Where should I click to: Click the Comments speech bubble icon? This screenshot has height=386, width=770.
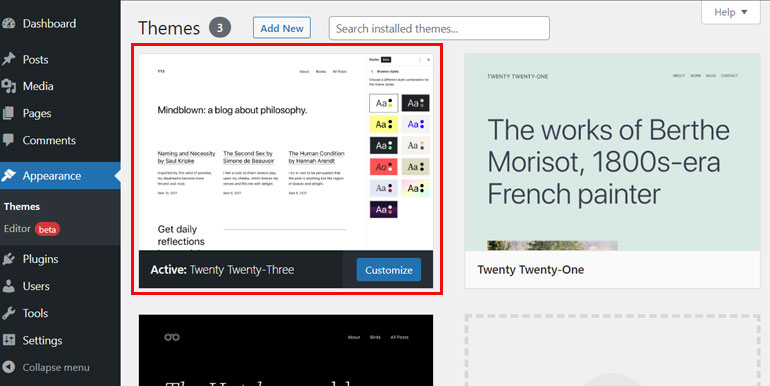(8, 140)
